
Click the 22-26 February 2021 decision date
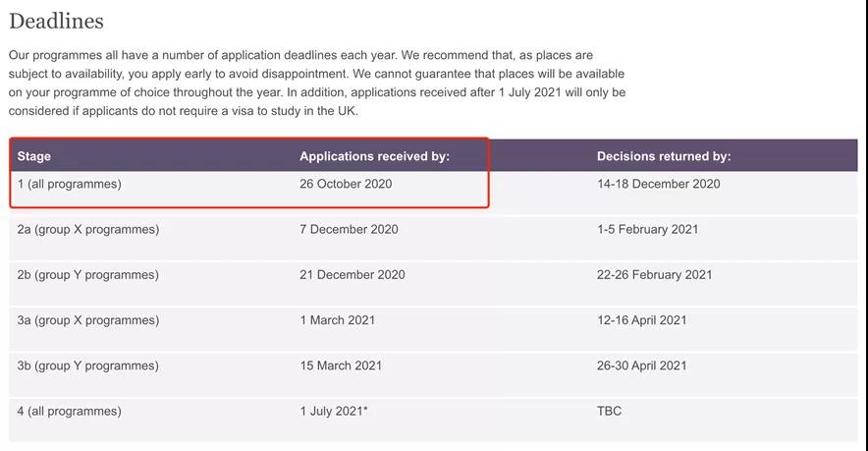point(654,275)
